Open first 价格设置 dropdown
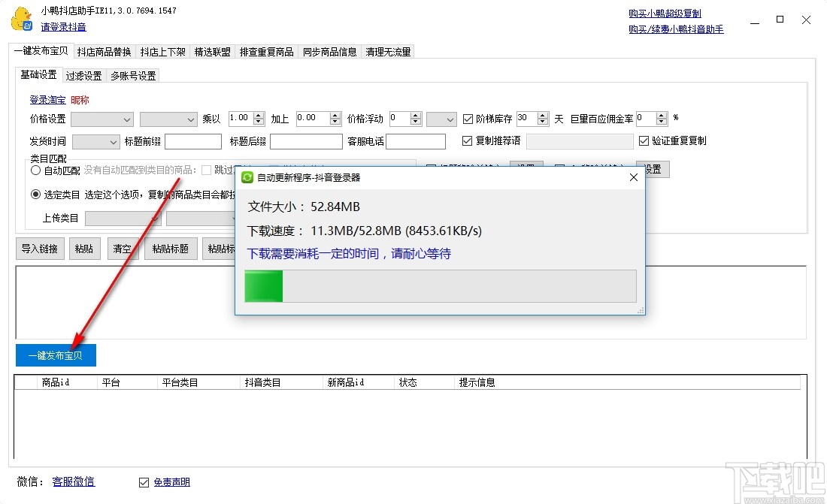827x504 pixels. 101,119
